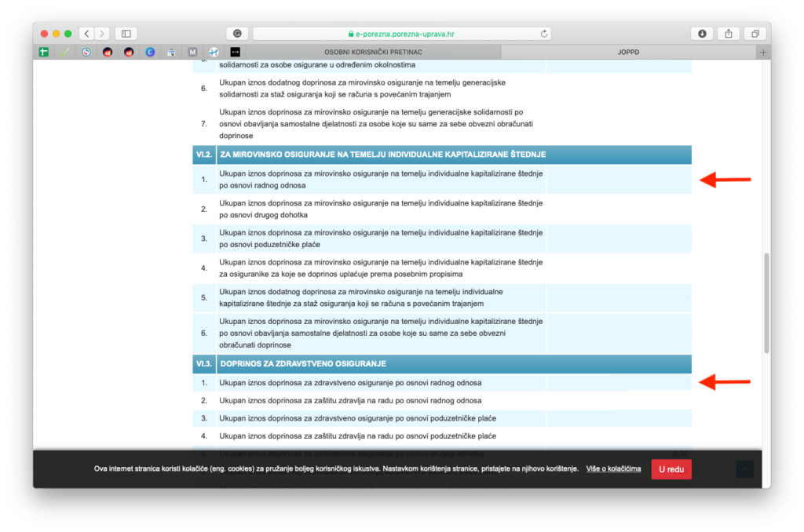This screenshot has width=804, height=532.
Task: Click the Safari forward arrow
Action: [x=102, y=34]
